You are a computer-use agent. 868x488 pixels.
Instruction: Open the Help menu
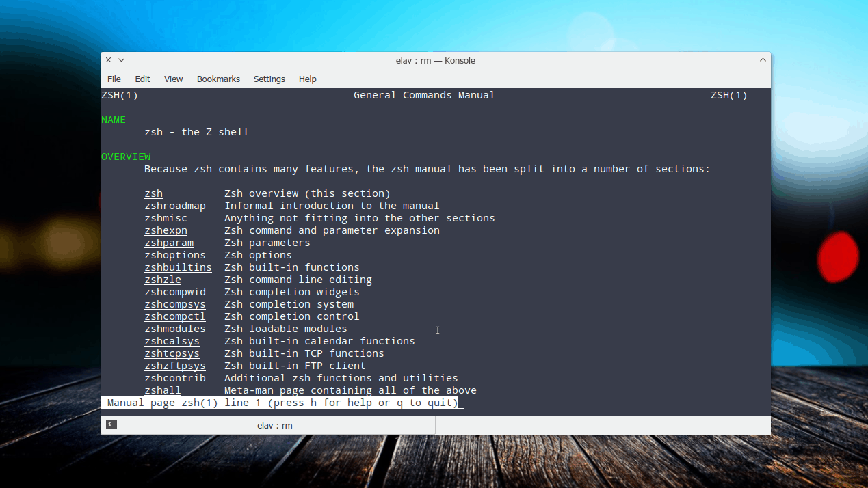(307, 79)
